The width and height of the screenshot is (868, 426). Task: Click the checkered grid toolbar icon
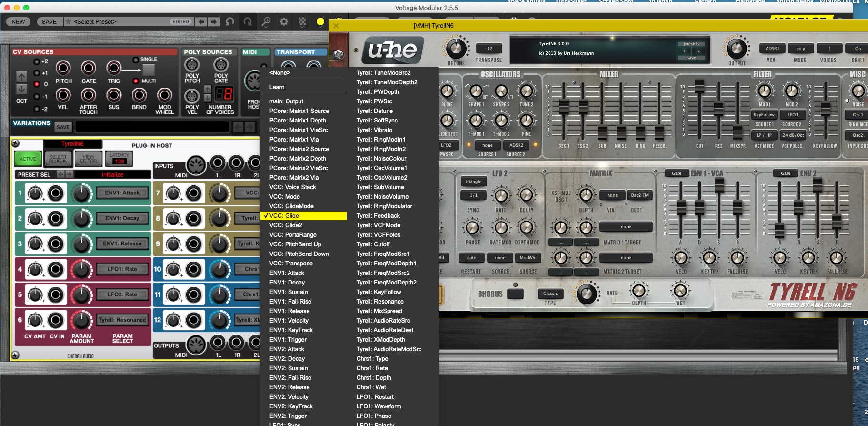pos(302,21)
